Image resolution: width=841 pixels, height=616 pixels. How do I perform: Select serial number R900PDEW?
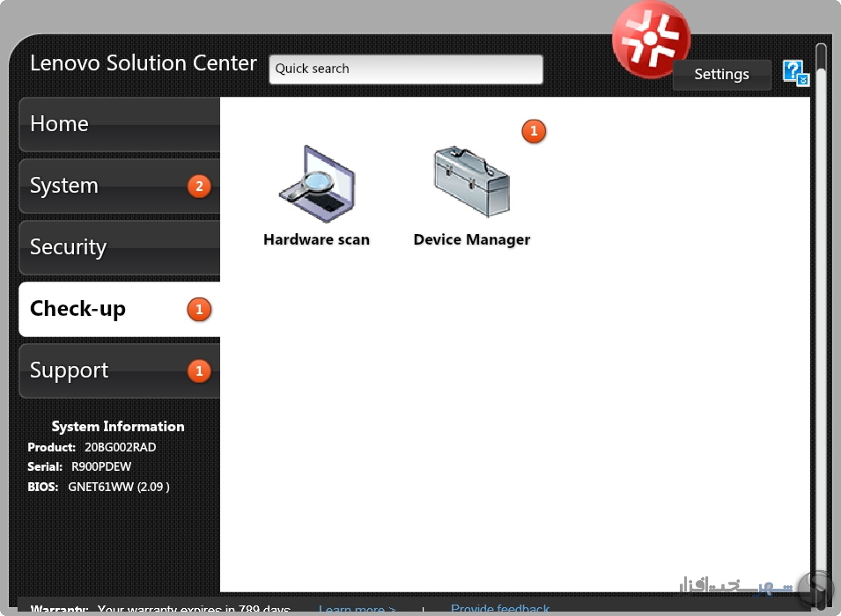[x=101, y=467]
